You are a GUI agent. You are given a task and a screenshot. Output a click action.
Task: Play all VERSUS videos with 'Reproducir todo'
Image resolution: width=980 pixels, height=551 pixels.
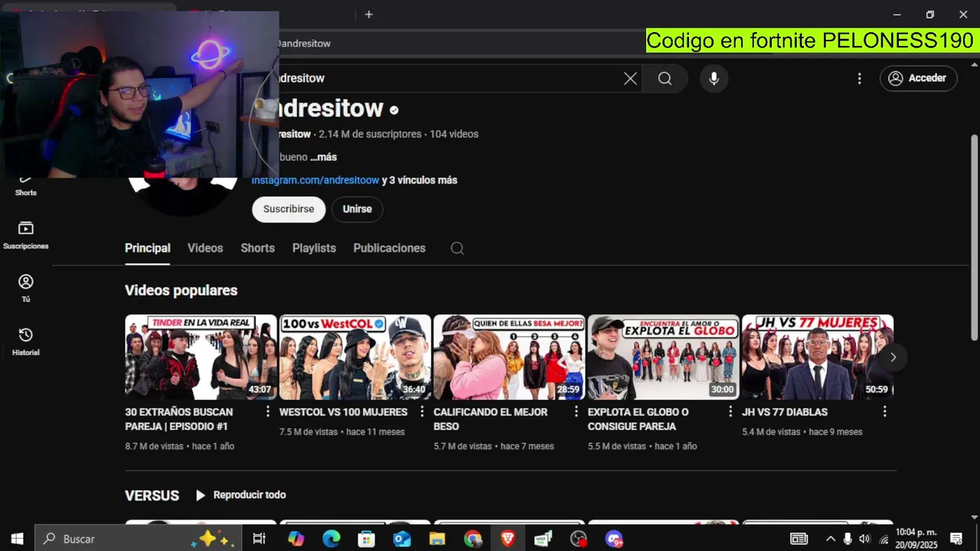pos(240,495)
